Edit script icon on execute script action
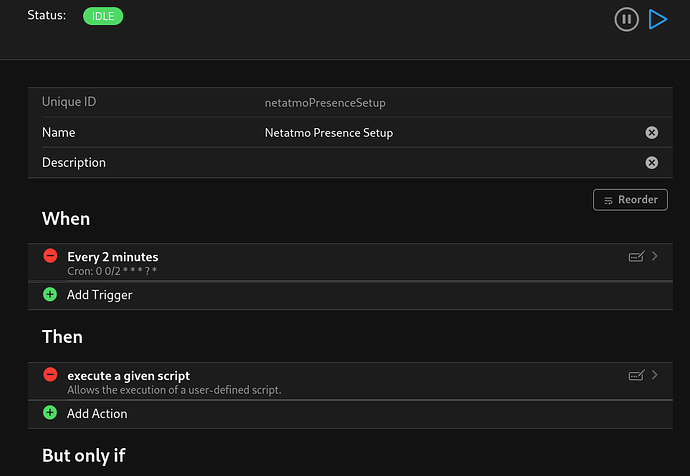This screenshot has width=690, height=476. (636, 375)
